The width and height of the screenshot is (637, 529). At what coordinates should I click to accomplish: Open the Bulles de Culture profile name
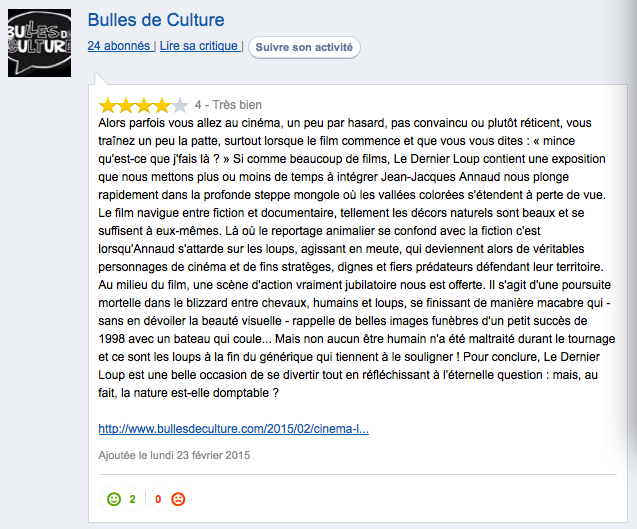tap(156, 20)
